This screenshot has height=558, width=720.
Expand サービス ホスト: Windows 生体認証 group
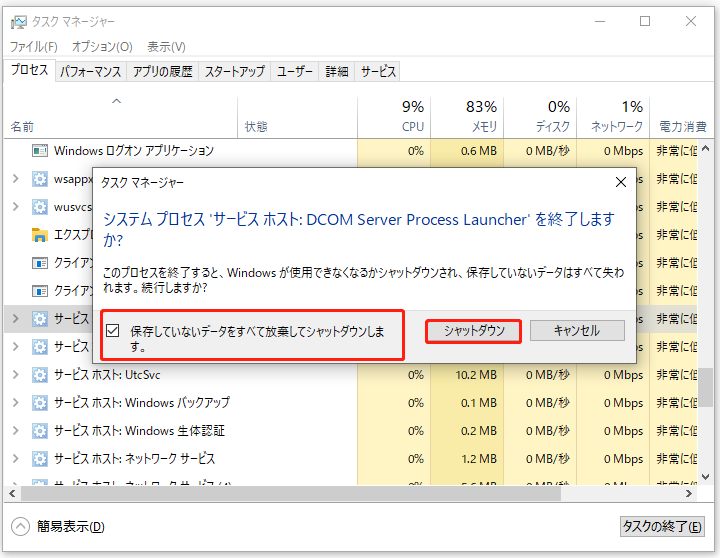point(16,431)
